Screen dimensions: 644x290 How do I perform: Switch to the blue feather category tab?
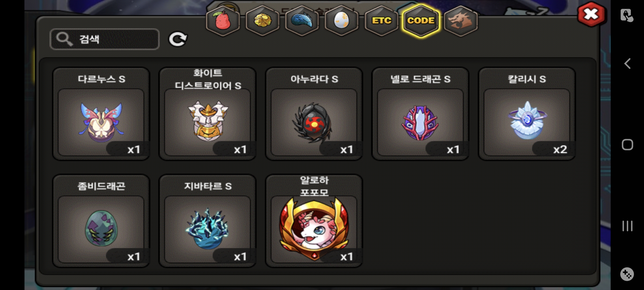[302, 21]
